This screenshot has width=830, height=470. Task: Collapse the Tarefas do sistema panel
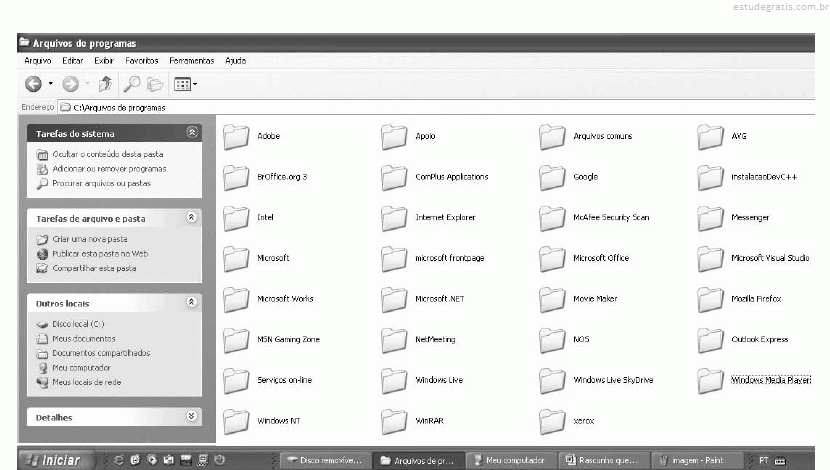click(x=192, y=132)
